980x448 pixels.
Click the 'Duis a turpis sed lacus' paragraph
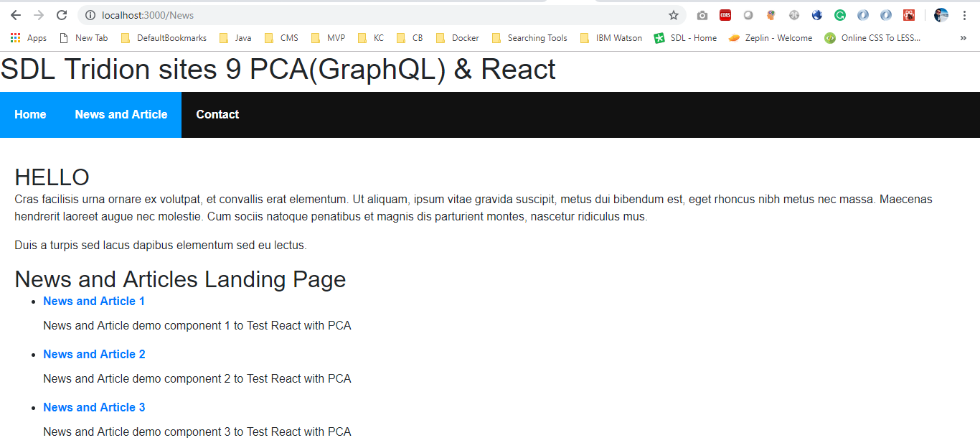[161, 245]
